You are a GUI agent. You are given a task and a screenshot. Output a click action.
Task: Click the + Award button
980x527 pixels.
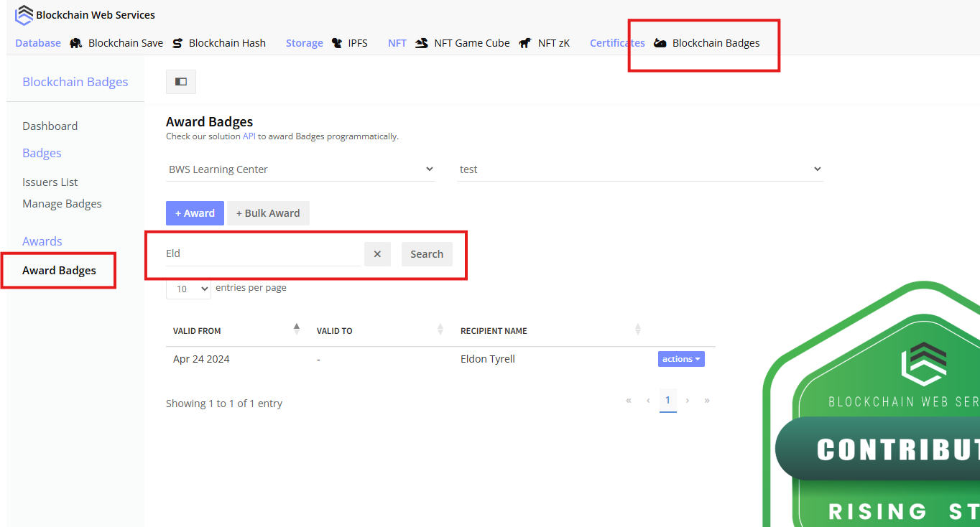[195, 213]
